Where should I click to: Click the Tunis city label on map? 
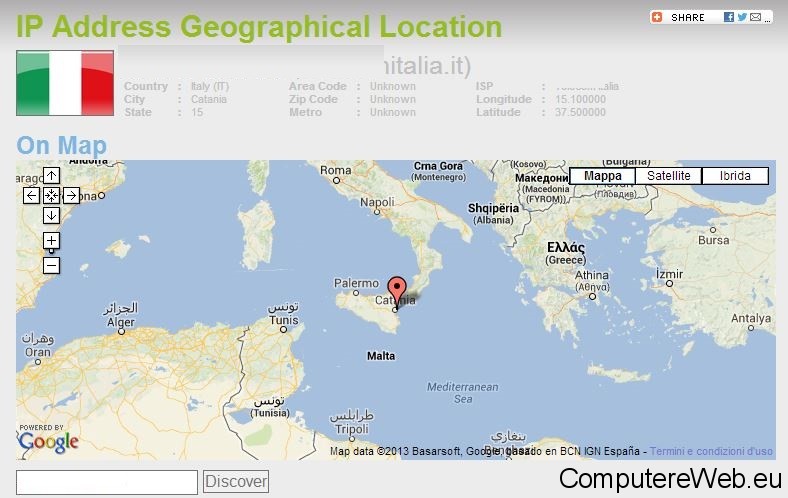click(x=284, y=320)
